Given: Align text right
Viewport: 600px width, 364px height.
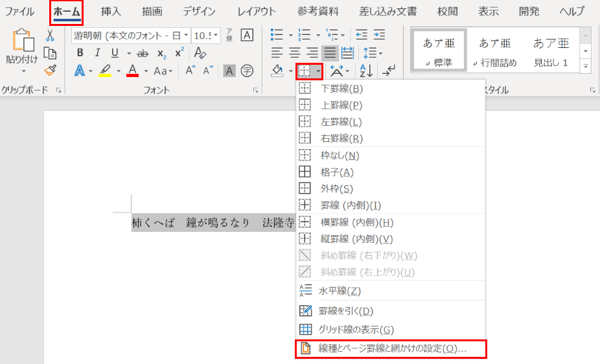Looking at the screenshot, I should [312, 52].
